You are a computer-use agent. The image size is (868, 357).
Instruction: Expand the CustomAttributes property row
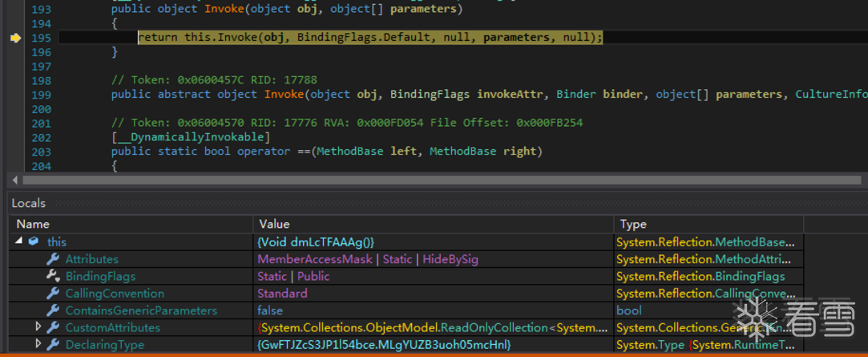point(38,327)
